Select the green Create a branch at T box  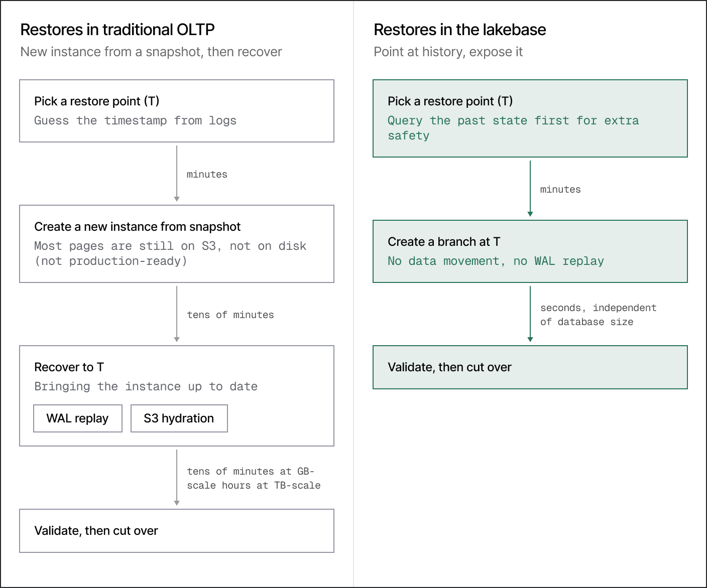pos(530,251)
